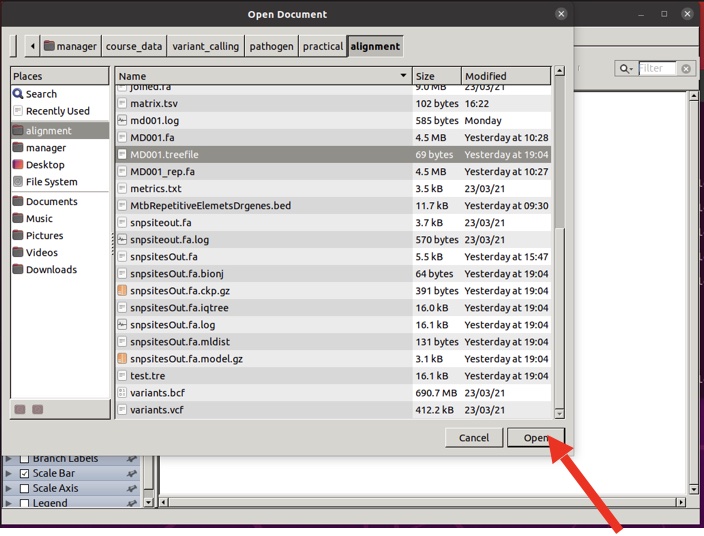The height and width of the screenshot is (536, 704).
Task: Navigate to the course_data path segment
Action: click(134, 46)
